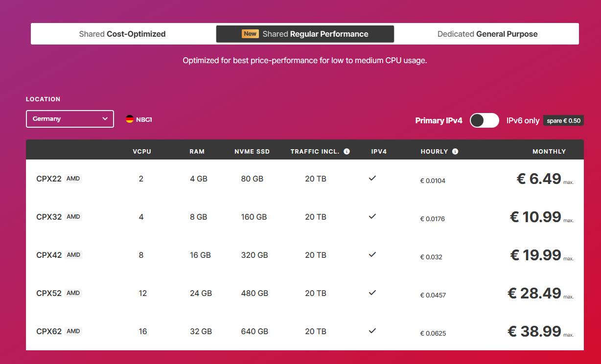The width and height of the screenshot is (601, 364).
Task: Select the Shared Regular Performance tab
Action: pos(305,34)
